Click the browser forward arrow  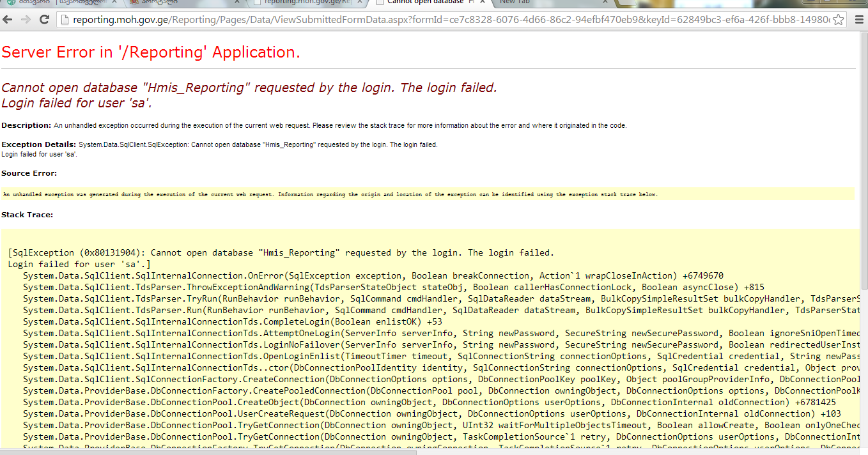pyautogui.click(x=26, y=19)
